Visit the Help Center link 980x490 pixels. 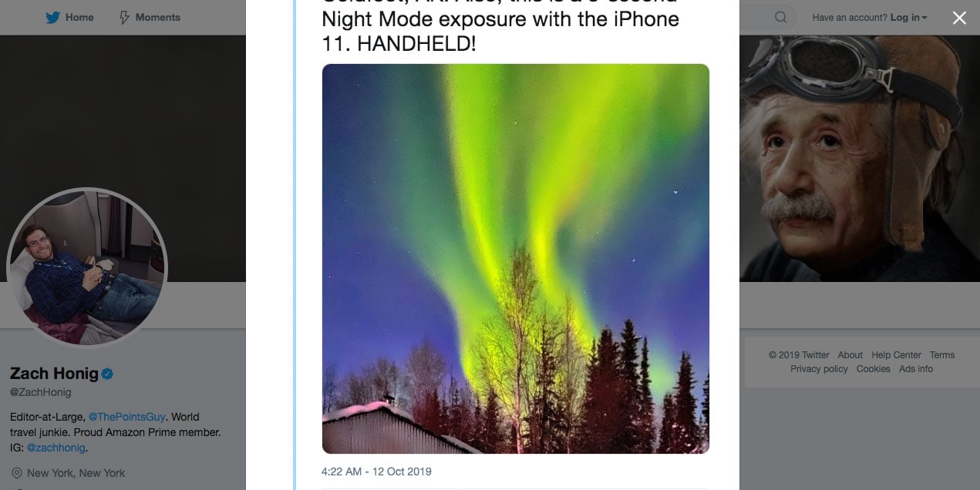pos(896,355)
